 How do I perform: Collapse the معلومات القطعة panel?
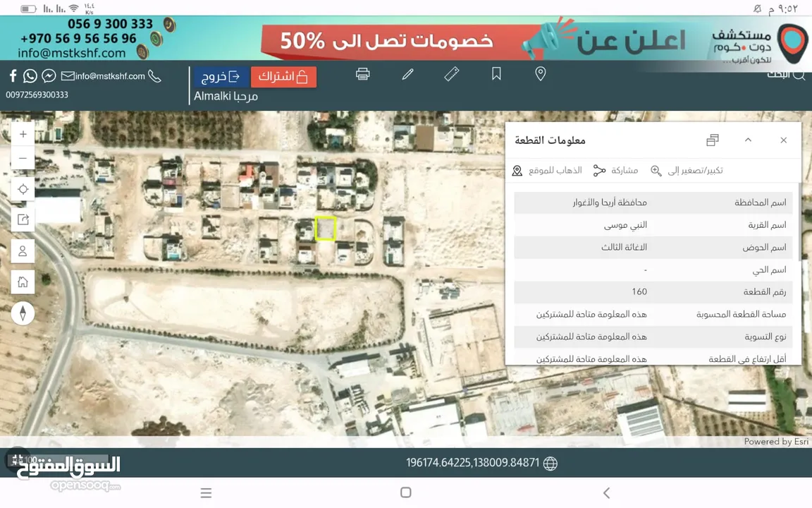[x=748, y=140]
